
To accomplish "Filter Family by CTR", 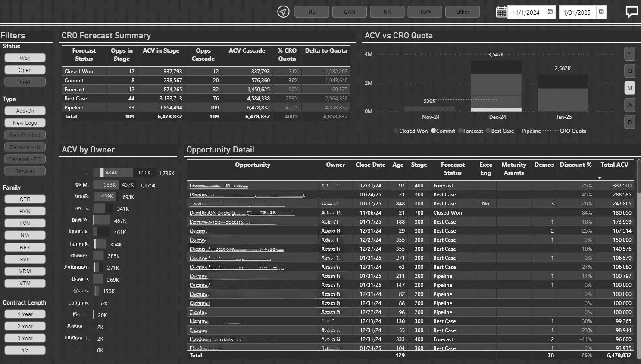I will [x=25, y=199].
